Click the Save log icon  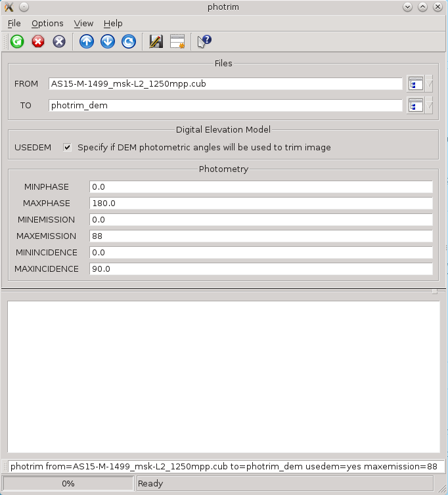coord(156,41)
